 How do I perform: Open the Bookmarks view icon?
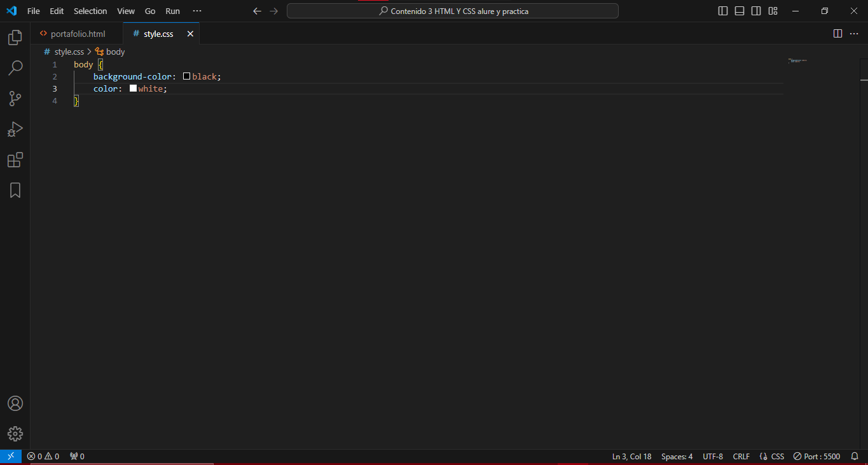tap(15, 190)
